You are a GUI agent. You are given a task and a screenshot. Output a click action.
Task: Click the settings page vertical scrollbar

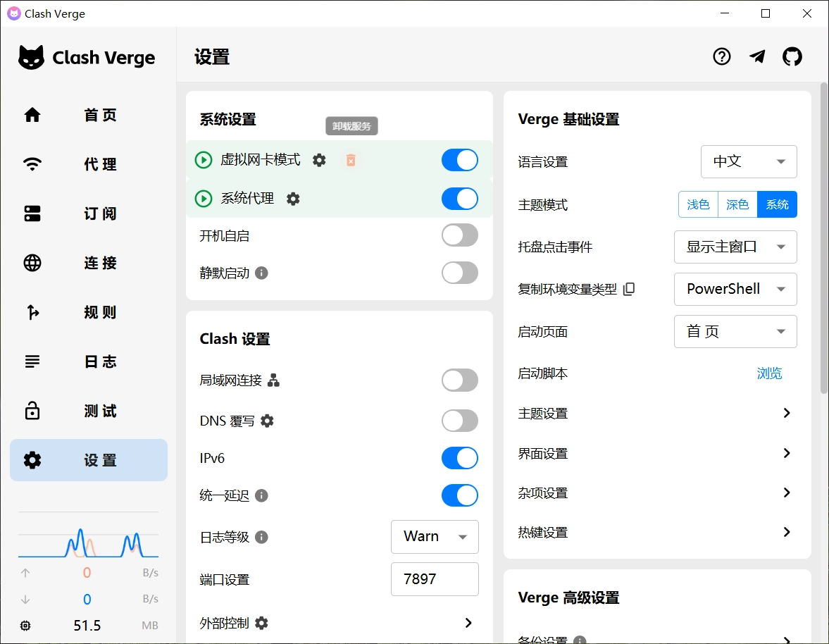click(x=823, y=238)
